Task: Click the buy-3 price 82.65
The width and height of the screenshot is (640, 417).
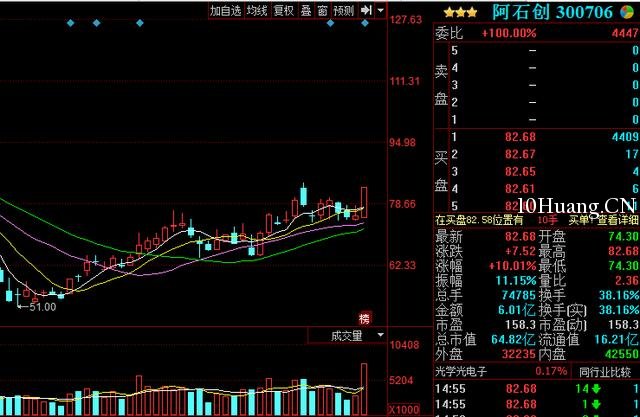Action: 520,171
